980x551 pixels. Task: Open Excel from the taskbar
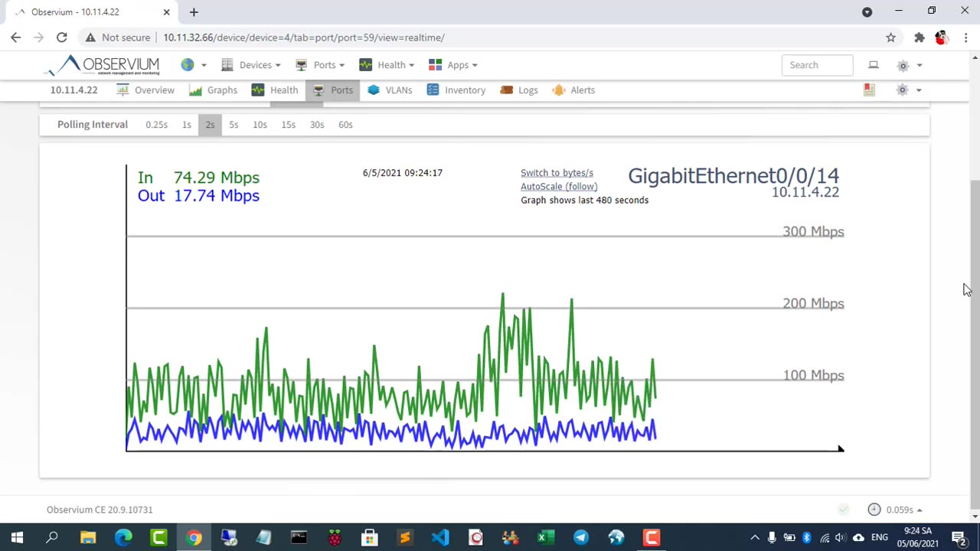pyautogui.click(x=546, y=538)
